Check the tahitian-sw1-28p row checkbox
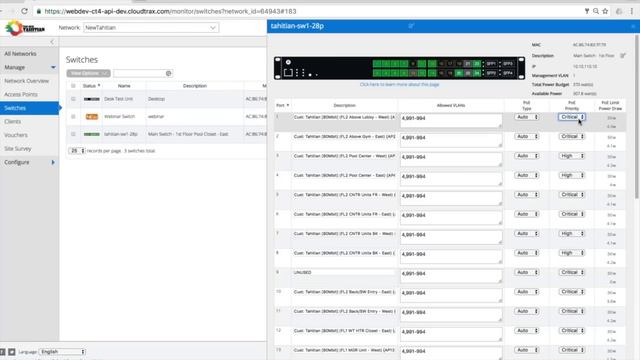The image size is (640, 360). tap(73, 134)
